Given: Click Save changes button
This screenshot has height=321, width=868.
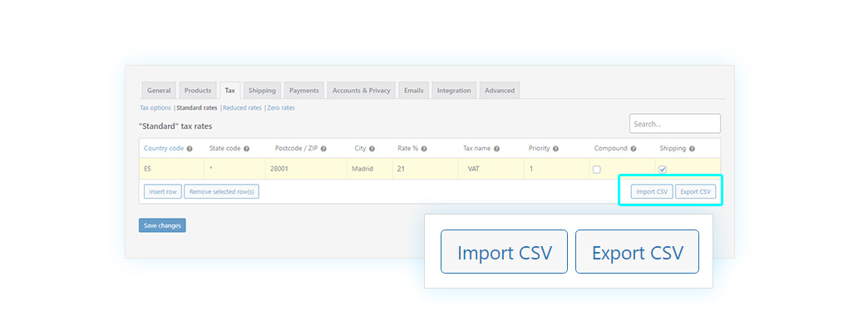Looking at the screenshot, I should pos(162,225).
